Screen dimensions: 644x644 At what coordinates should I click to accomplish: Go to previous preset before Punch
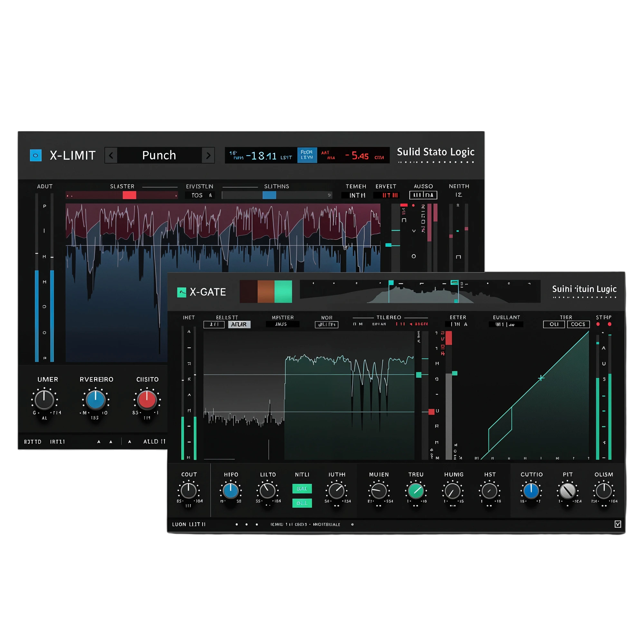111,155
